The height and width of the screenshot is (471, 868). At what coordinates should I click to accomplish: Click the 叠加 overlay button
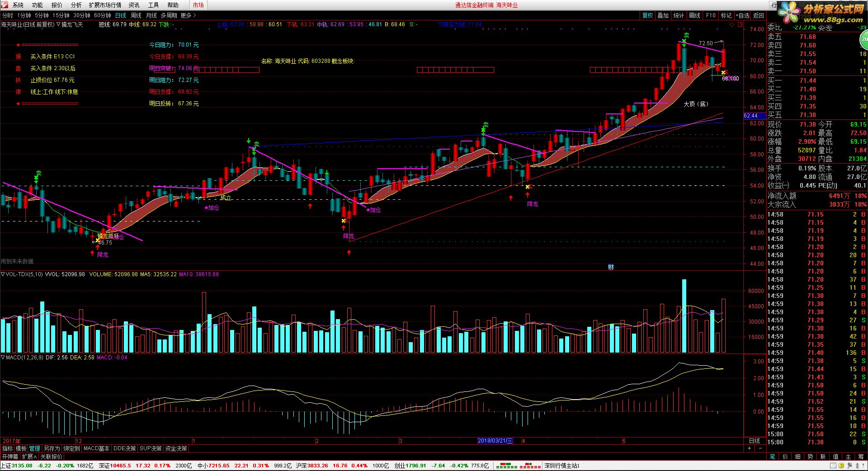pyautogui.click(x=663, y=15)
